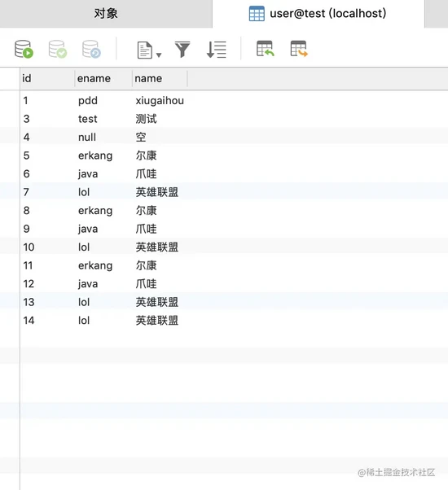This screenshot has width=448, height=490.
Task: Click the id column header
Action: point(47,78)
